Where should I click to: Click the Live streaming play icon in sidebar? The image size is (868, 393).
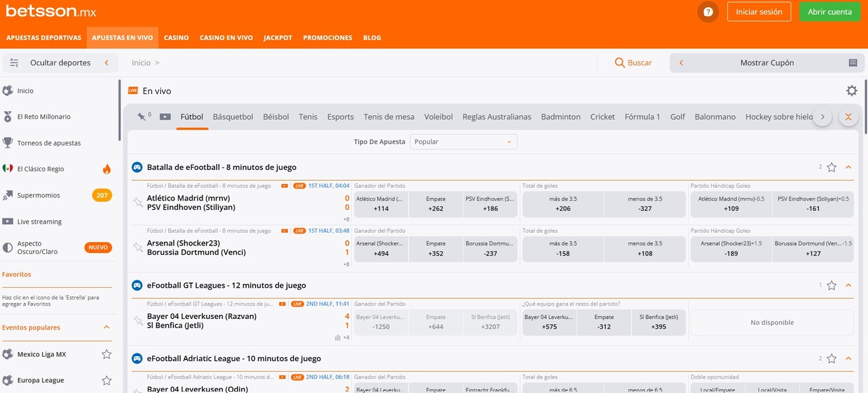tap(8, 222)
